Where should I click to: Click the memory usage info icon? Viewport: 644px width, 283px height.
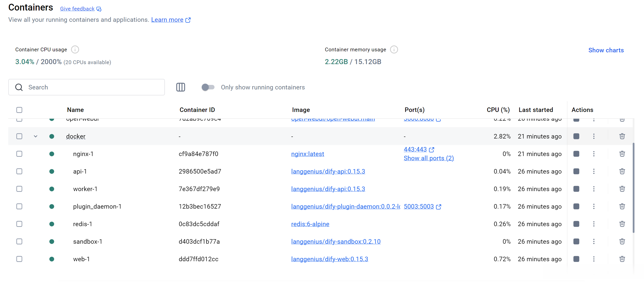click(394, 50)
